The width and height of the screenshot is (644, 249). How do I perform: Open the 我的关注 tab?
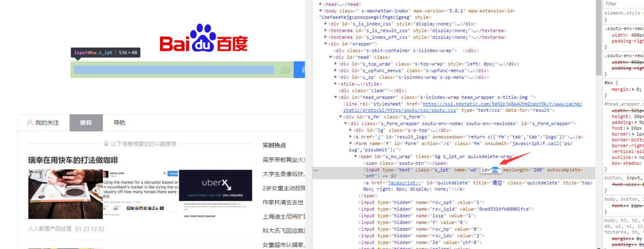43,123
